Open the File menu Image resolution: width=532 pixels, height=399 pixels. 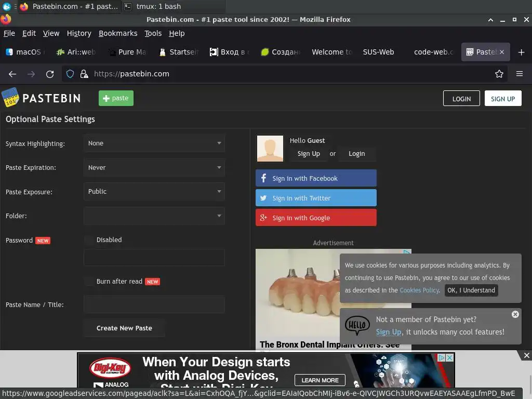pyautogui.click(x=9, y=33)
